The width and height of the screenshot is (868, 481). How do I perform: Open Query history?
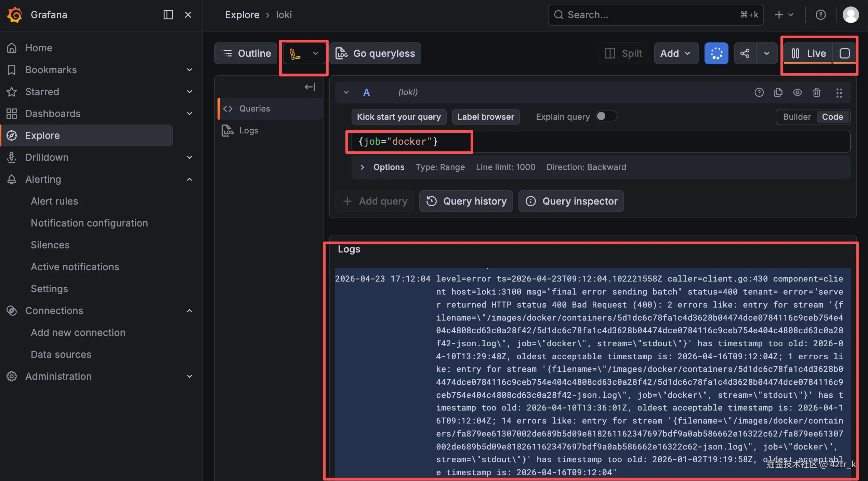(466, 201)
